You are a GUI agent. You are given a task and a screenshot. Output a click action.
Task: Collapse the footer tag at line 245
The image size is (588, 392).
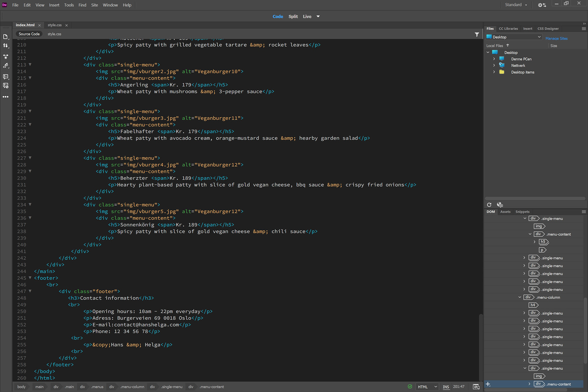point(30,278)
